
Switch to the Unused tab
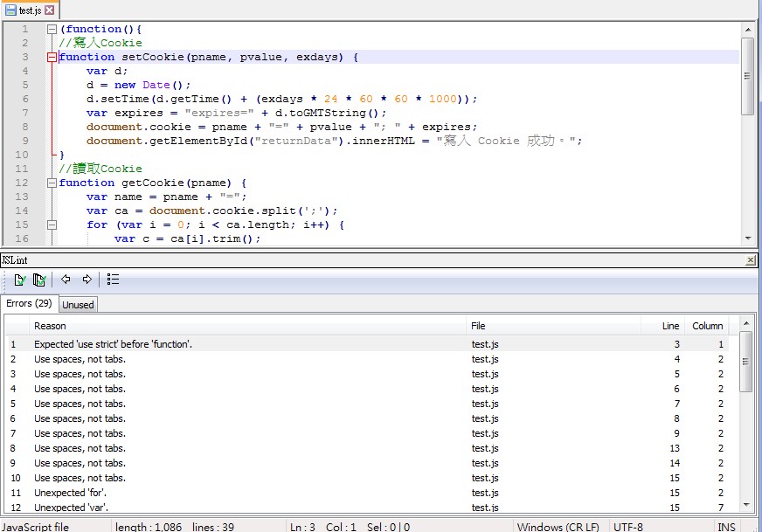[x=78, y=304]
